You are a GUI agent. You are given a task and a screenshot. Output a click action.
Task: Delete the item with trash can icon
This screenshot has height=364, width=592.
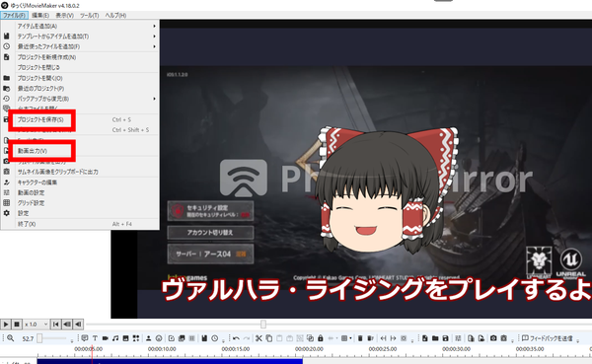click(x=360, y=338)
